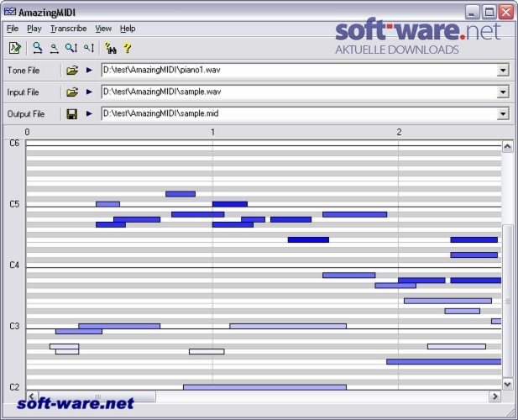Viewport: 518px width, 420px height.
Task: Click the time marker 1 on ruler
Action: pos(212,132)
